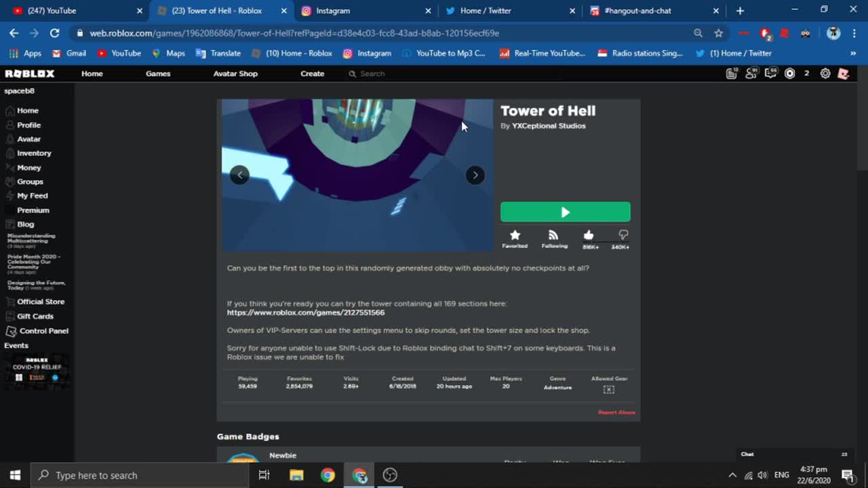The height and width of the screenshot is (488, 868).
Task: Show the previous game screenshot
Action: pos(239,175)
